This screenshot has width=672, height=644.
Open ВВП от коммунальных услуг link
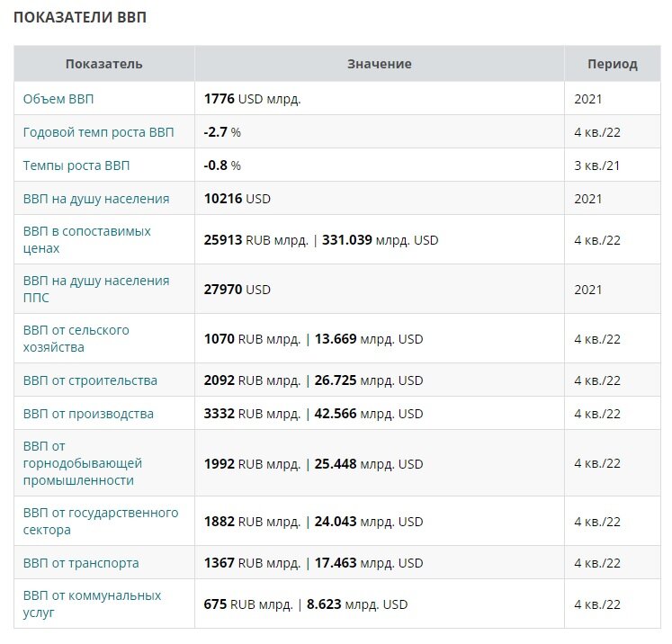coord(92,604)
